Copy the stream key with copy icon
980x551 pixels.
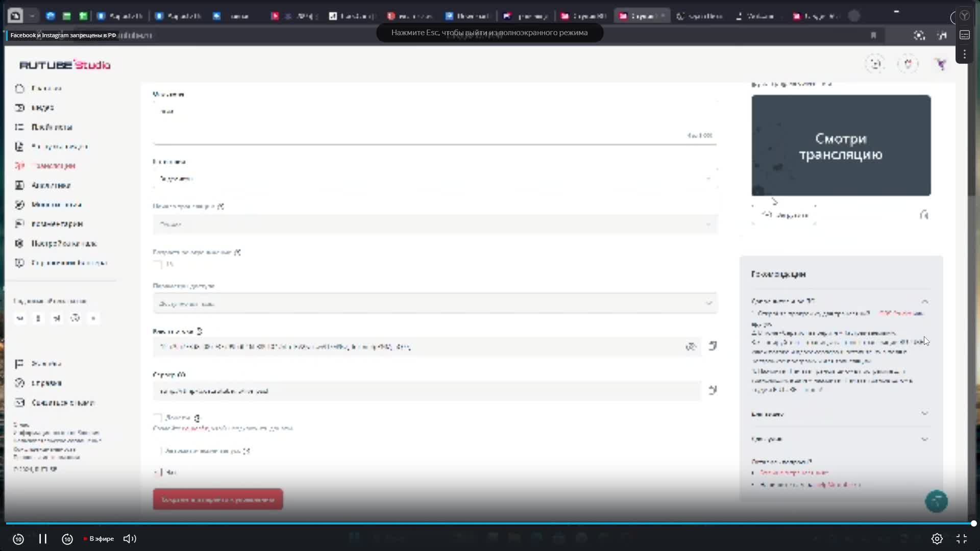(x=713, y=346)
